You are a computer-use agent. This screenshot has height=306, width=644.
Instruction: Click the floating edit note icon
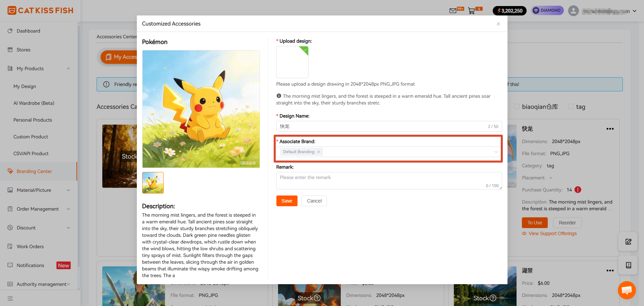tap(629, 242)
